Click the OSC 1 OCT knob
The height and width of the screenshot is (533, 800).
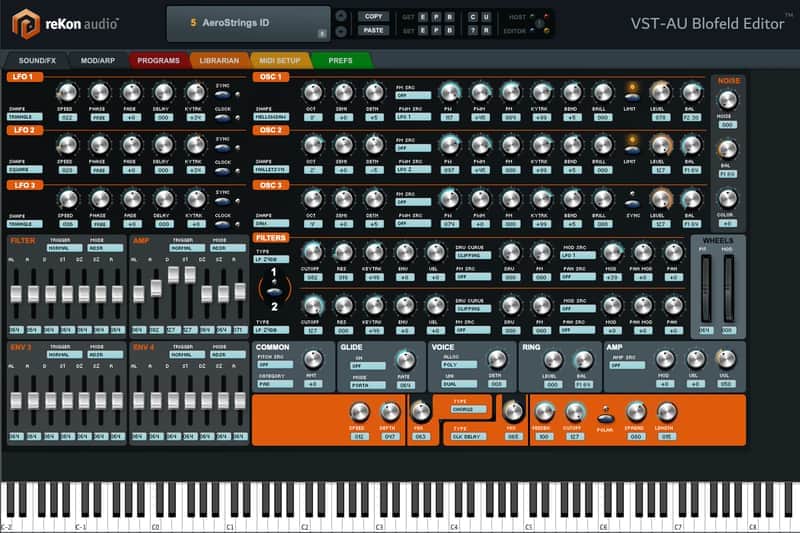(x=312, y=93)
